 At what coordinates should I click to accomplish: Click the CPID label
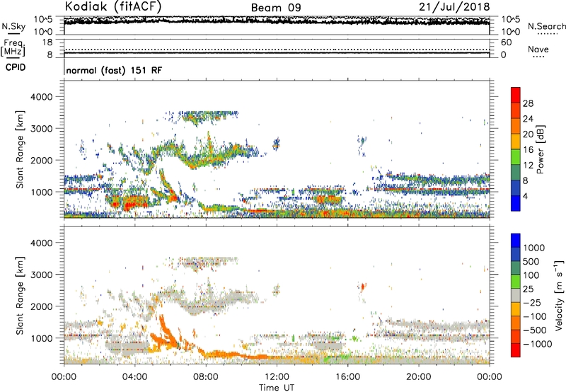pos(16,67)
